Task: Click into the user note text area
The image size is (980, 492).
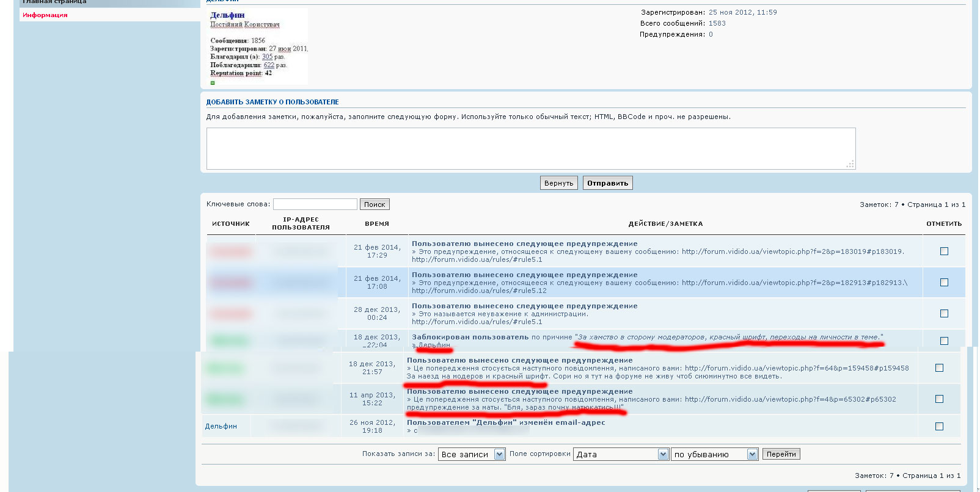Action: 530,148
